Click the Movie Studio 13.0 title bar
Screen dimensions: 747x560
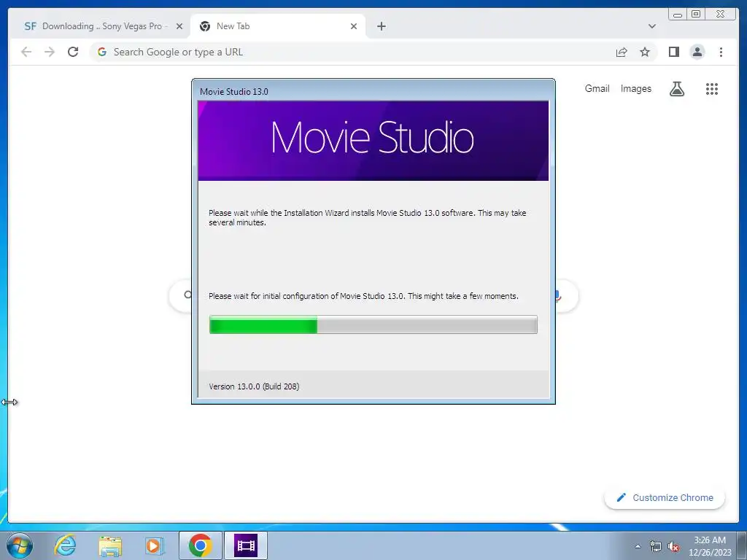(373, 91)
